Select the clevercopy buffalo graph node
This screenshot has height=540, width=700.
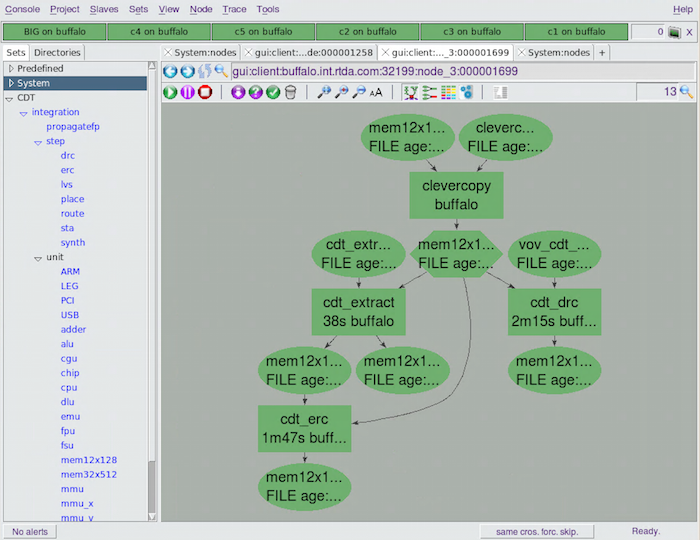pyautogui.click(x=456, y=195)
